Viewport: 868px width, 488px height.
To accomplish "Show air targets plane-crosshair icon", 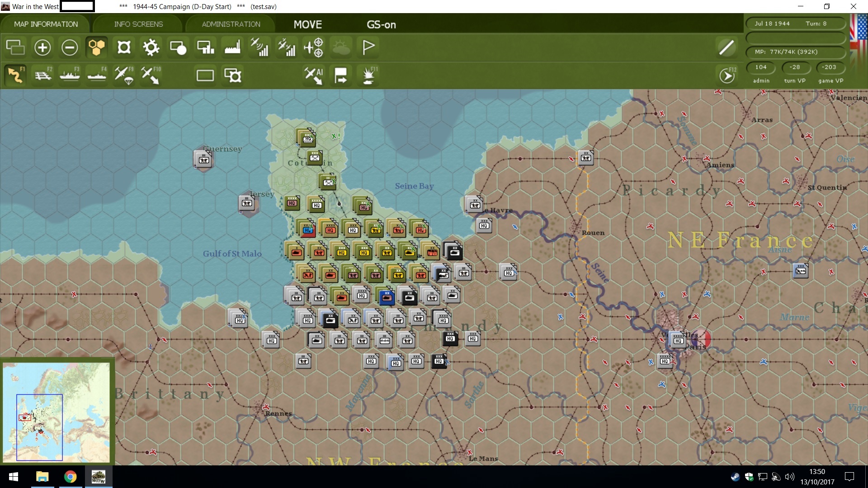I will (314, 47).
